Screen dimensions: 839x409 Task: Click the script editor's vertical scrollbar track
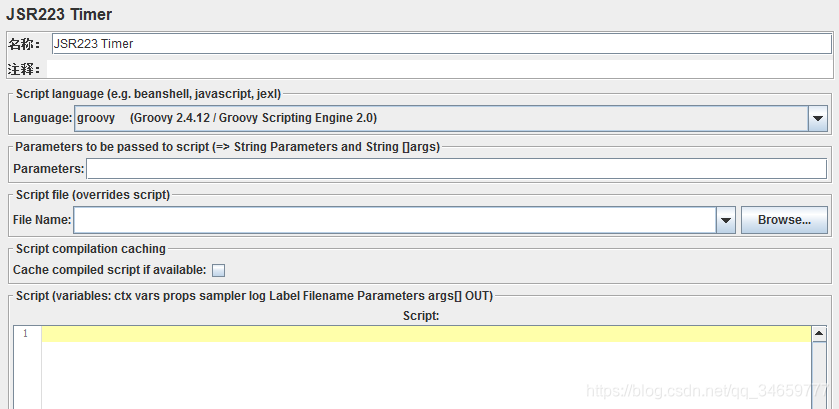click(x=819, y=375)
